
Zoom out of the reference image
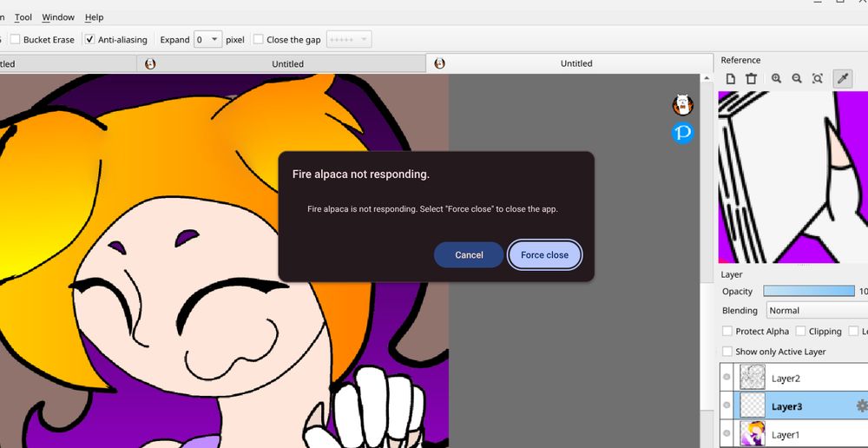coord(797,79)
